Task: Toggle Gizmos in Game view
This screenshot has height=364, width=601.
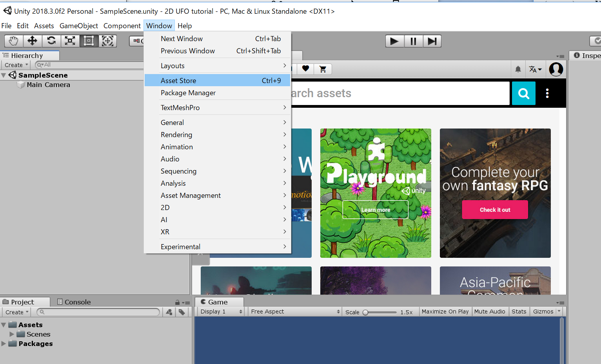Action: (543, 311)
